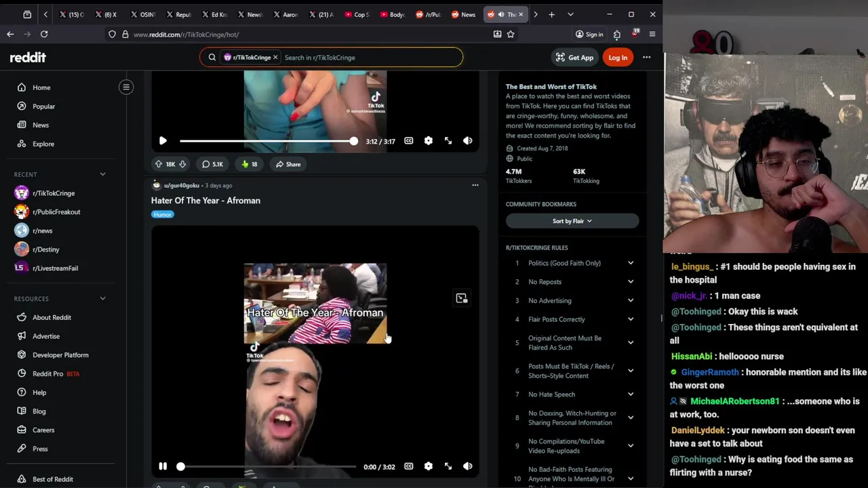Share the first post
Screen dimensions: 868x488
[288, 164]
